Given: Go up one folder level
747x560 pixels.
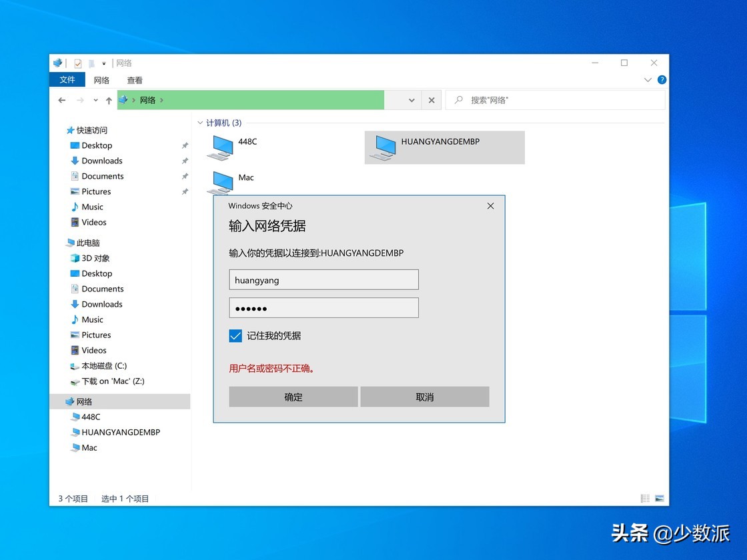Looking at the screenshot, I should pos(109,100).
